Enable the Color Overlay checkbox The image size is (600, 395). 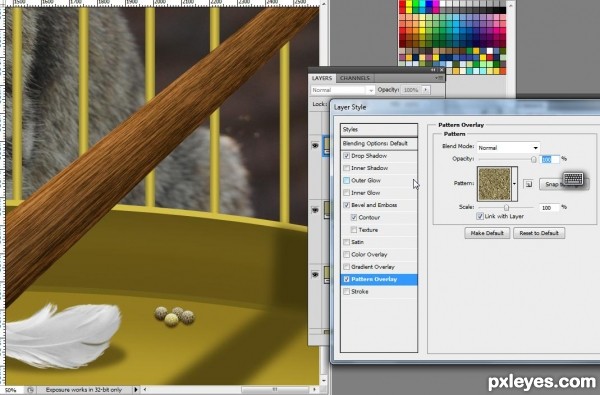(x=346, y=255)
